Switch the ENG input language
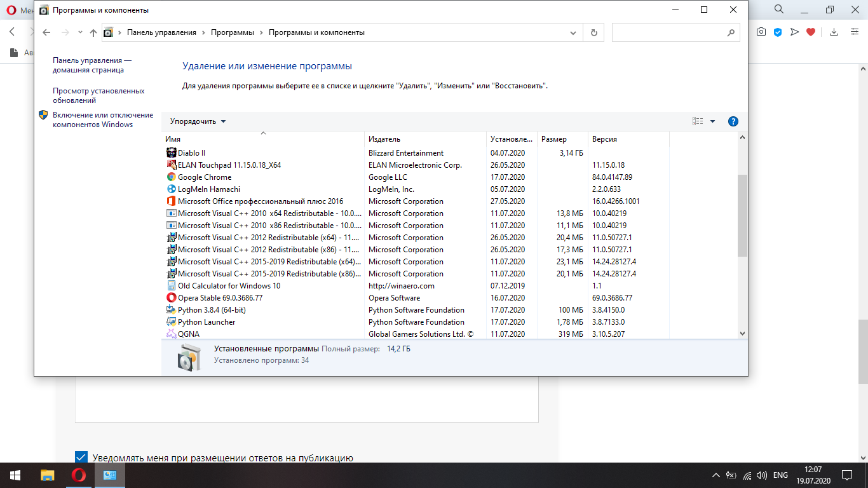868x488 pixels. pyautogui.click(x=780, y=475)
